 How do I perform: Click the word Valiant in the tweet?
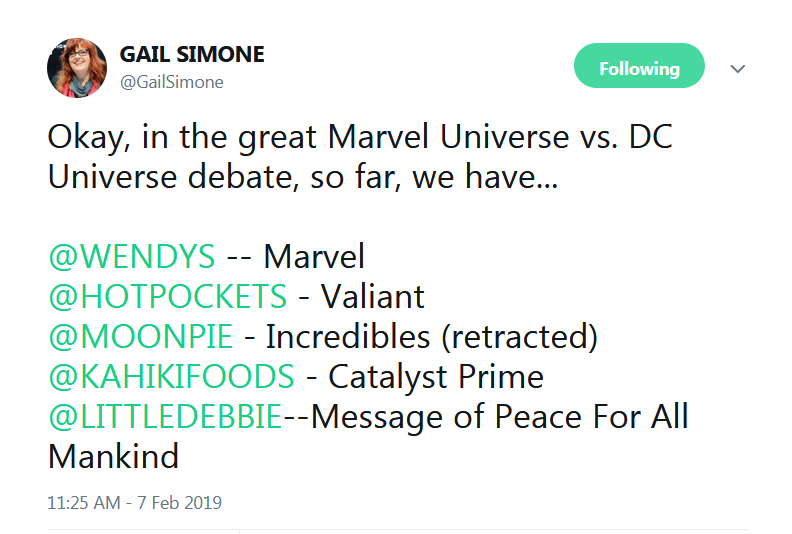pos(373,296)
